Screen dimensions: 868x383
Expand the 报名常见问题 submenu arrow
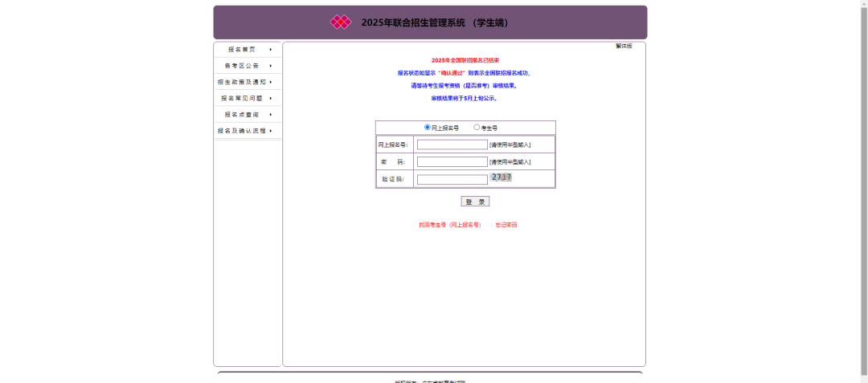(271, 98)
